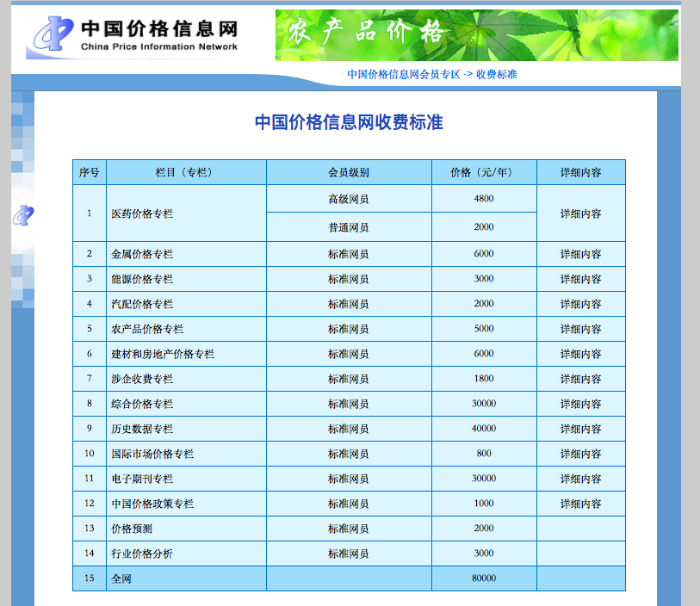700x606 pixels.
Task: Open the 农产品价格 banner image
Action: (x=476, y=35)
